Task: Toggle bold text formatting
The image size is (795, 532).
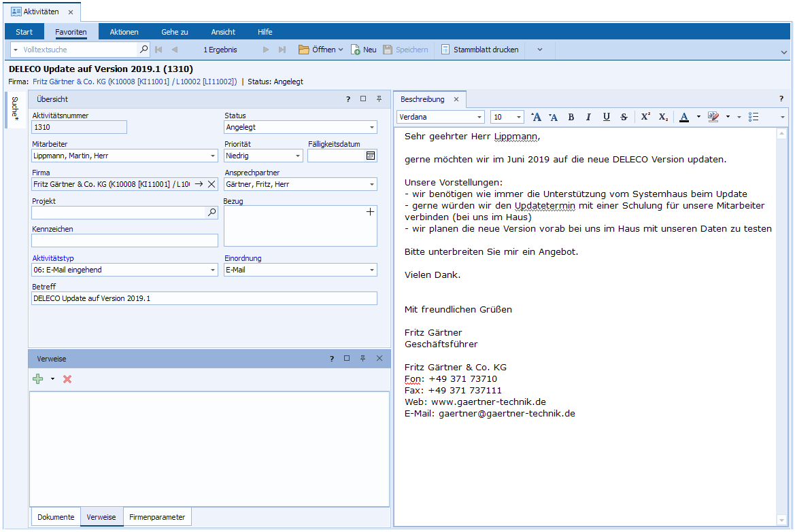Action: [x=571, y=117]
